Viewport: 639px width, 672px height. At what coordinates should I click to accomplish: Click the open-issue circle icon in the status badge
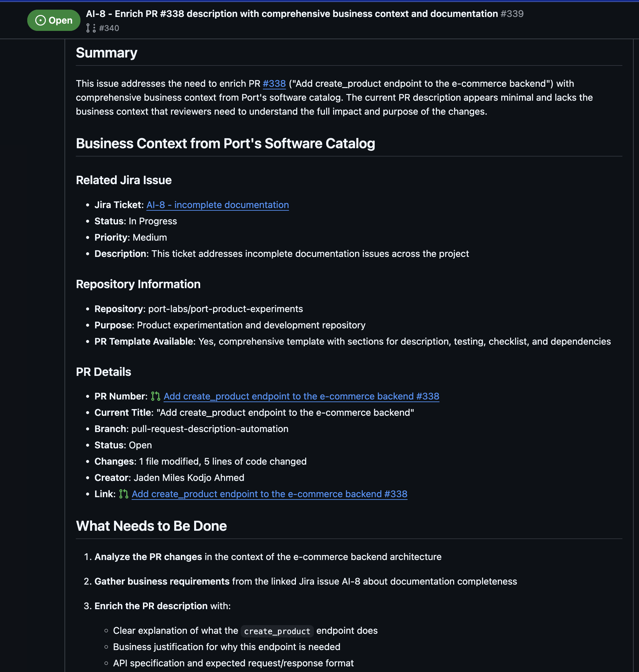pyautogui.click(x=40, y=20)
